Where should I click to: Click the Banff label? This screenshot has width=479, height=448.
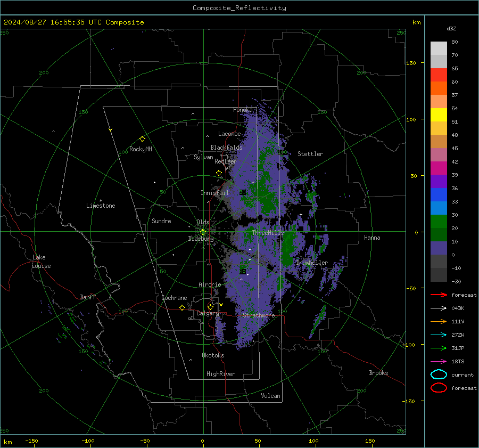[88, 297]
